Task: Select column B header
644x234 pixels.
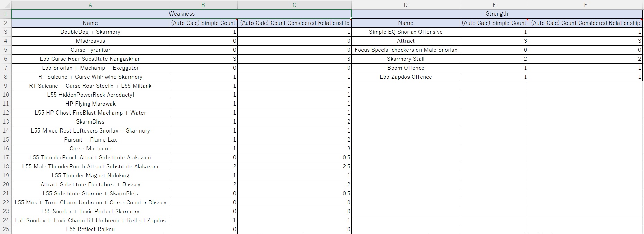Action: click(x=203, y=5)
